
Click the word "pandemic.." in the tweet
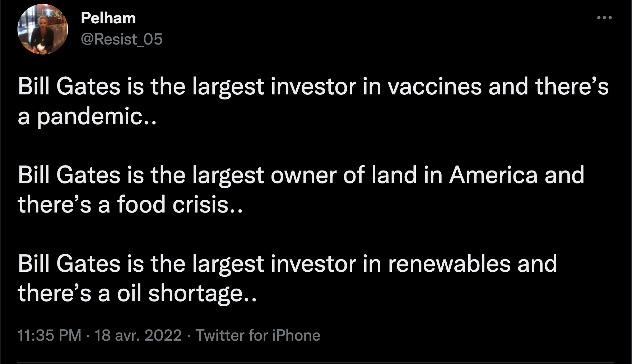coord(97,117)
